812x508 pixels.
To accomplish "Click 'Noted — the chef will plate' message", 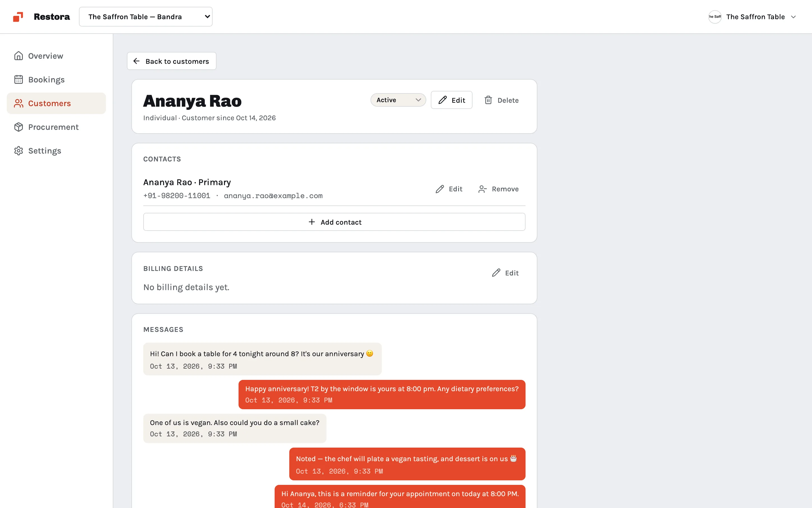I will click(x=407, y=464).
